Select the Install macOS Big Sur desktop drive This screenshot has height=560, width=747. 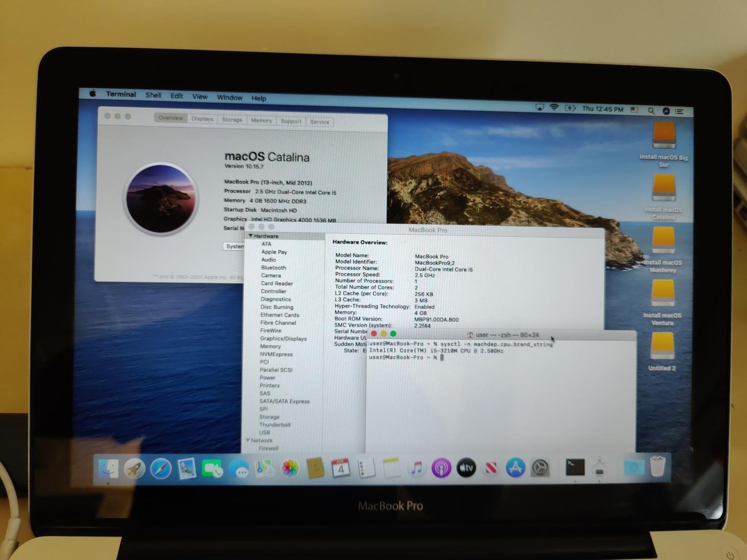664,144
